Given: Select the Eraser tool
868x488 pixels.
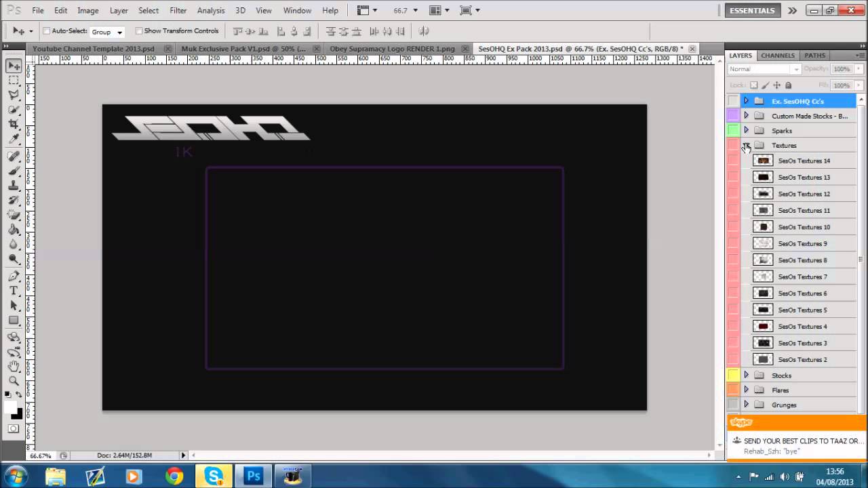Looking at the screenshot, I should click(14, 215).
